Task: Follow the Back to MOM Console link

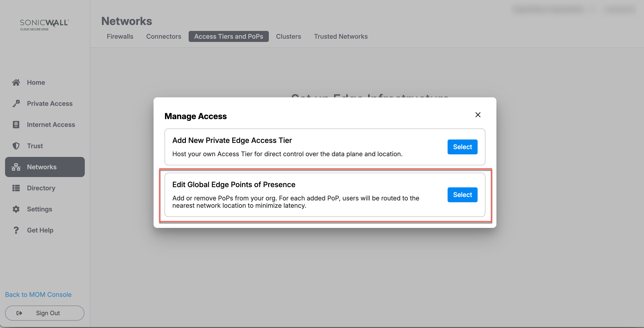Action: [x=38, y=295]
